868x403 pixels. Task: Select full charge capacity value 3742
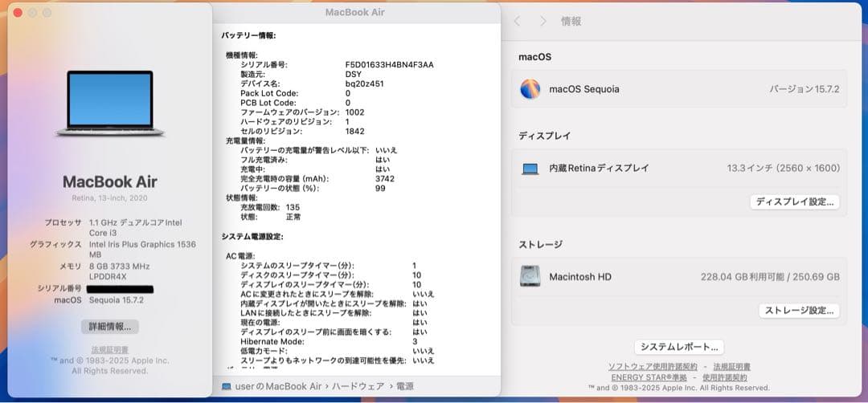click(x=385, y=178)
